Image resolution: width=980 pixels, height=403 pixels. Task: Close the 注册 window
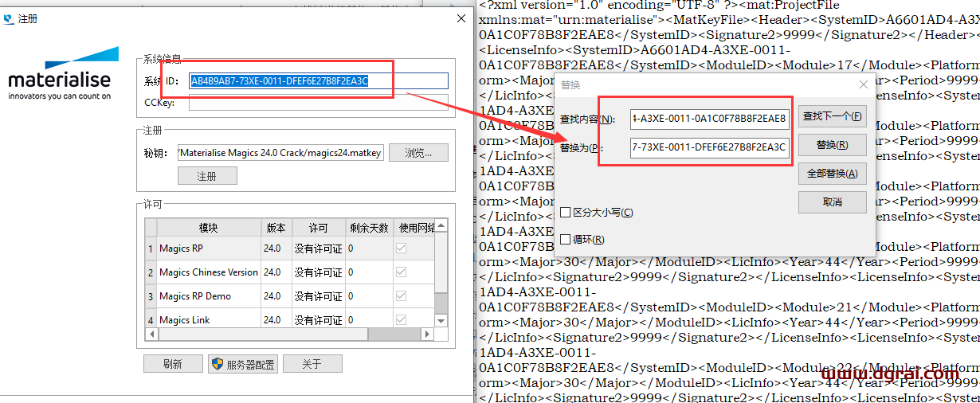(x=461, y=18)
